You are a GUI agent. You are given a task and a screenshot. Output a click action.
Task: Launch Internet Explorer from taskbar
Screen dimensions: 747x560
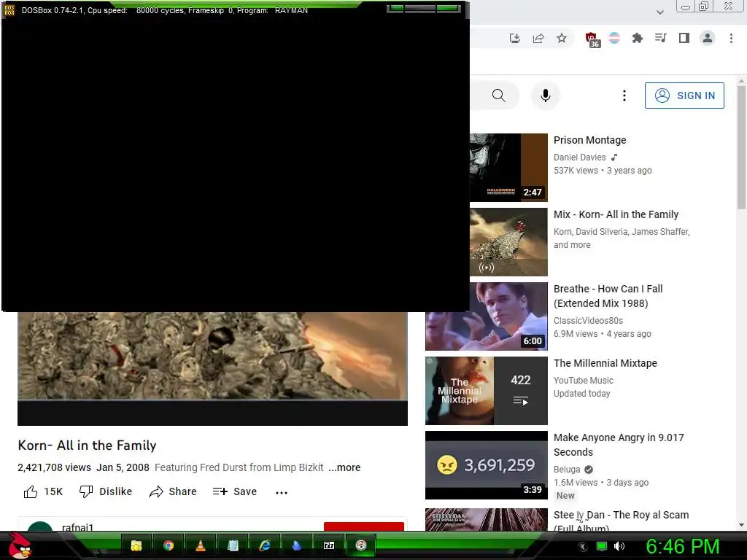point(264,545)
